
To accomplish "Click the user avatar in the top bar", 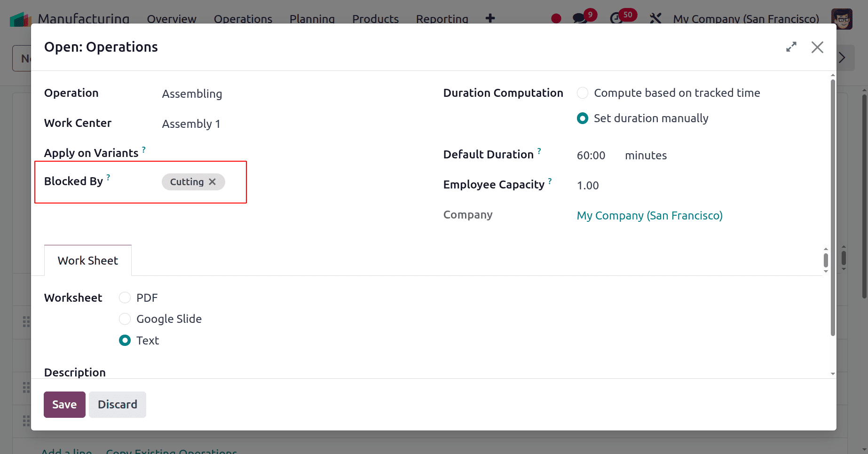I will tap(842, 19).
